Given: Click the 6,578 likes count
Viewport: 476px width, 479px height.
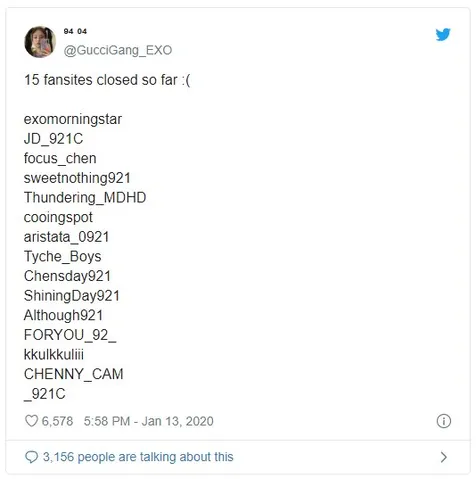Looking at the screenshot, I should (57, 421).
